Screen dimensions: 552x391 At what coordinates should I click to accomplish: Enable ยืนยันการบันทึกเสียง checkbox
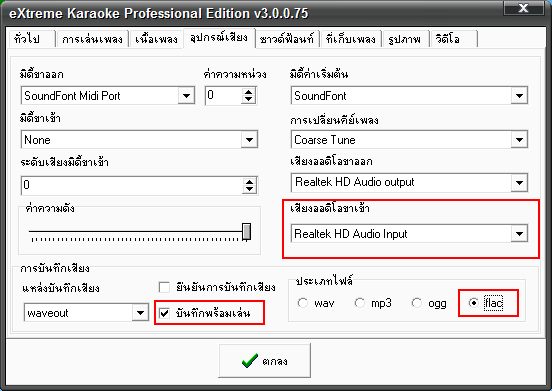(164, 287)
